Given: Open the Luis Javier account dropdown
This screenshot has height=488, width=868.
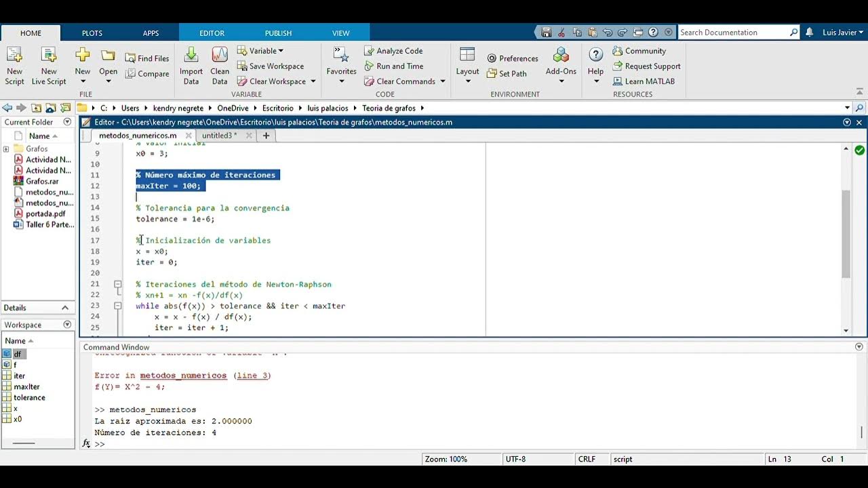Looking at the screenshot, I should click(x=843, y=32).
